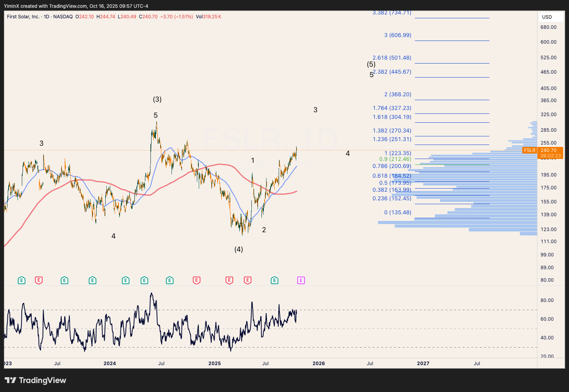This screenshot has height=392, width=569.
Task: Click the 60.00 level on the RSI scale
Action: point(547,319)
